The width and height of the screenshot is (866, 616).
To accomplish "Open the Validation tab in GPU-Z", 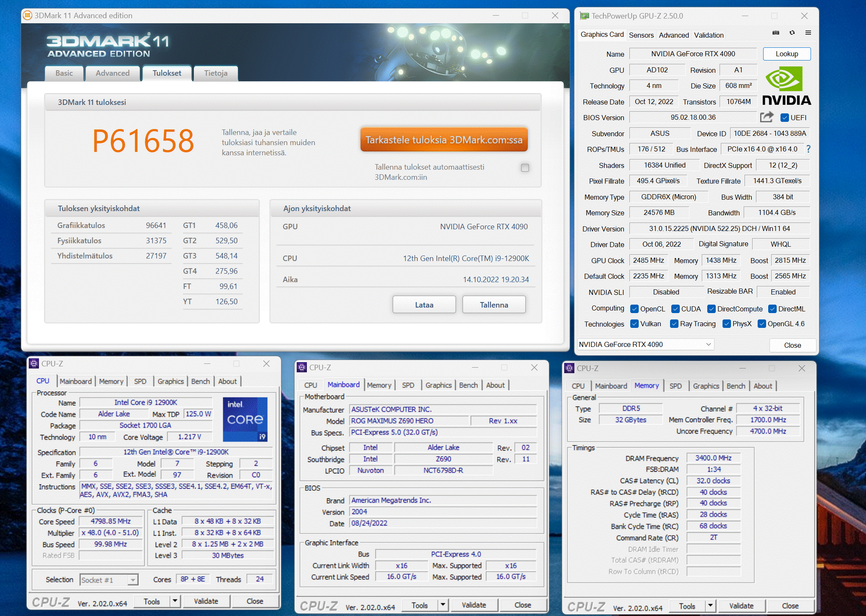I will pyautogui.click(x=709, y=35).
